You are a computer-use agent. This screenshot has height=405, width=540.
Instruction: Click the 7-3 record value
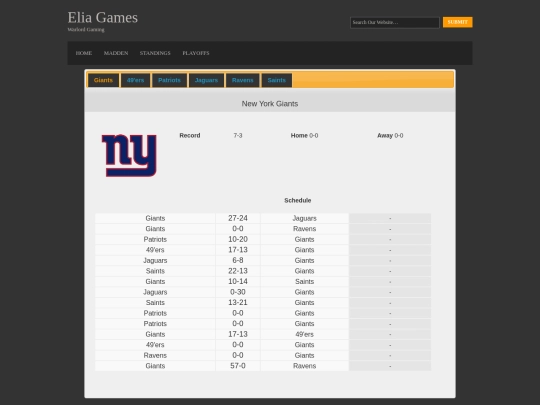[x=238, y=135]
